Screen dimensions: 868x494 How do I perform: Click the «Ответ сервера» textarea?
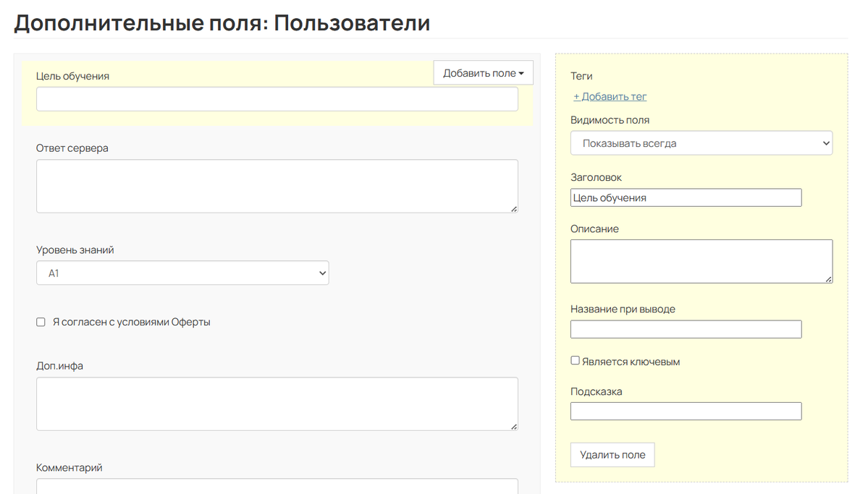(x=277, y=185)
